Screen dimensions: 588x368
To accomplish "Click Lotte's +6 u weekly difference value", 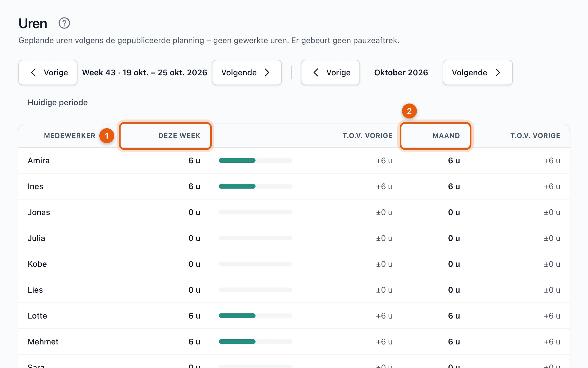I will coord(384,316).
